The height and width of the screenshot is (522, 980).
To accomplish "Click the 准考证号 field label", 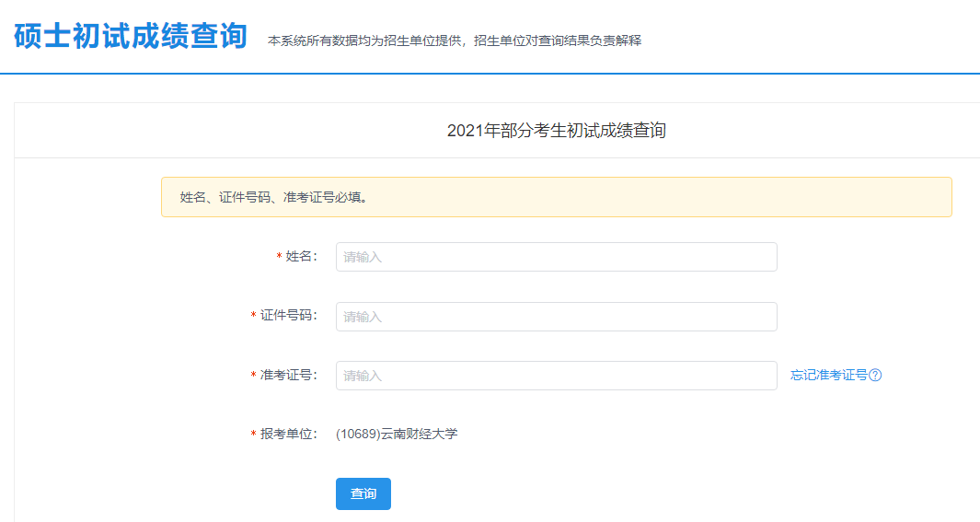I will pyautogui.click(x=287, y=375).
